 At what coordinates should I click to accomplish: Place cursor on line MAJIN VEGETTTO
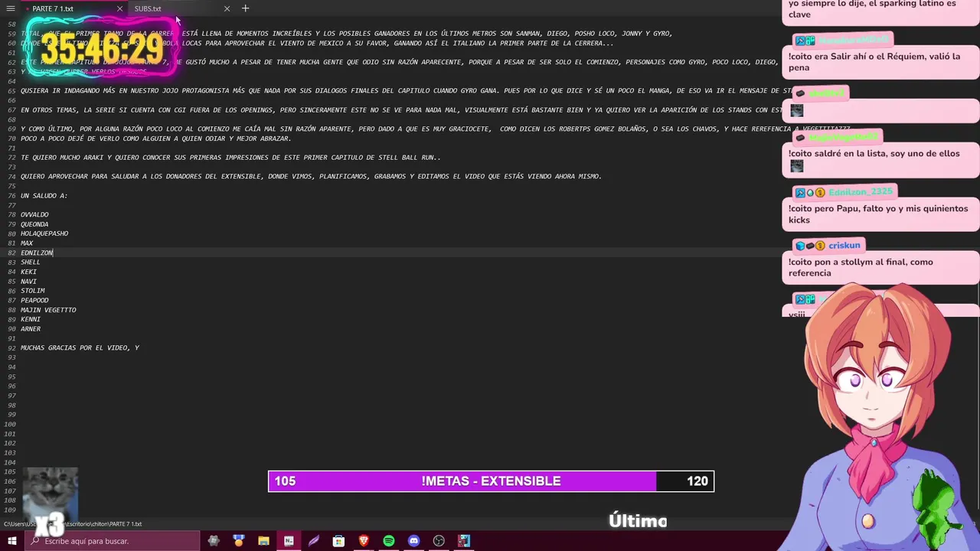pyautogui.click(x=48, y=310)
